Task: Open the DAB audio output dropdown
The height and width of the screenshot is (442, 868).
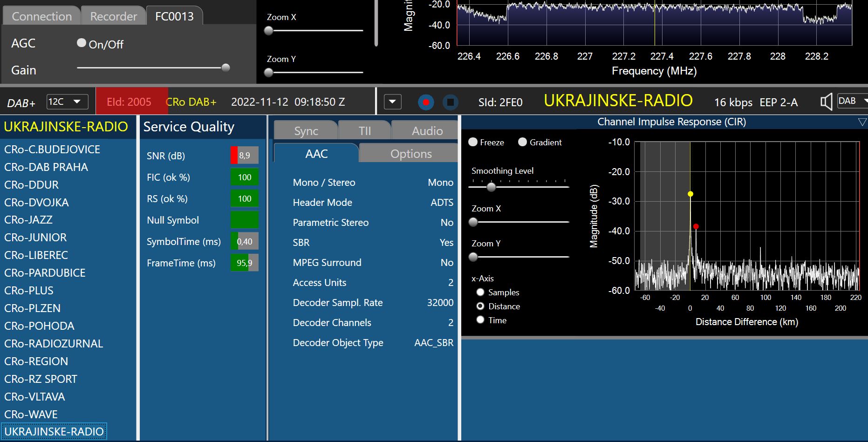Action: 852,101
